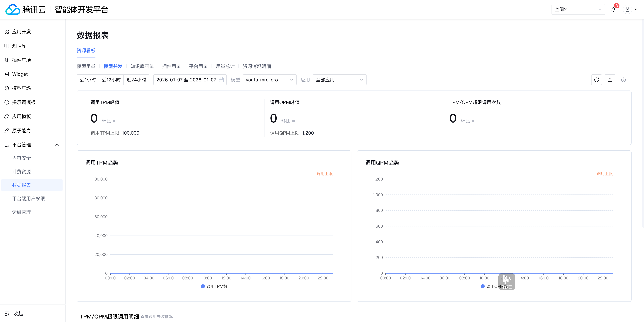Click the user avatar icon
Image resolution: width=644 pixels, height=322 pixels.
click(x=627, y=10)
